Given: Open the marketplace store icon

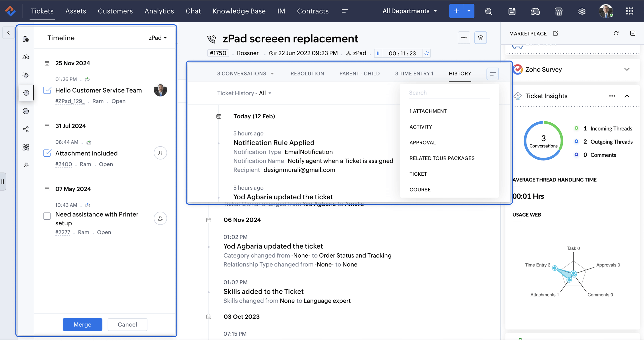Looking at the screenshot, I should coord(558,11).
